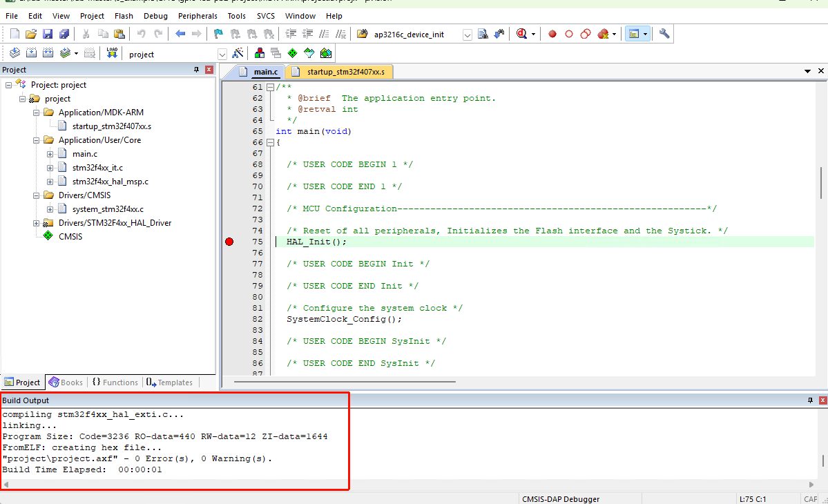The width and height of the screenshot is (828, 504).
Task: Click the Download to flash (LOAD) icon
Action: [112, 53]
